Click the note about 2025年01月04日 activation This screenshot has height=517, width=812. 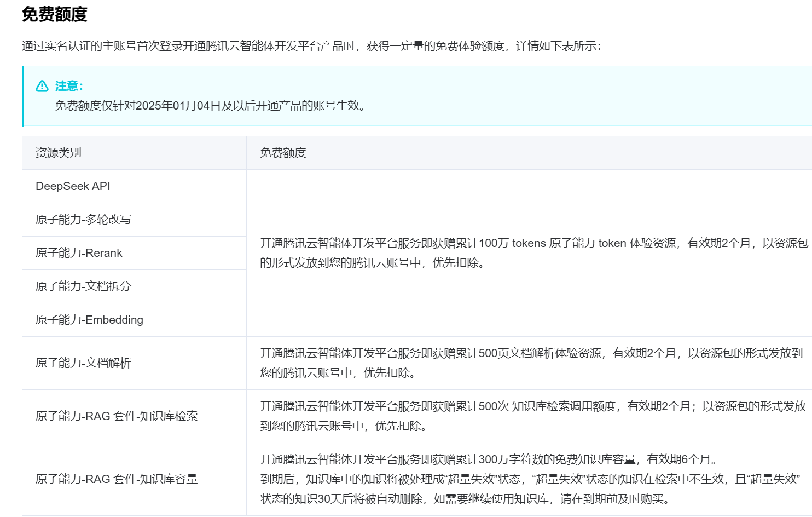210,105
